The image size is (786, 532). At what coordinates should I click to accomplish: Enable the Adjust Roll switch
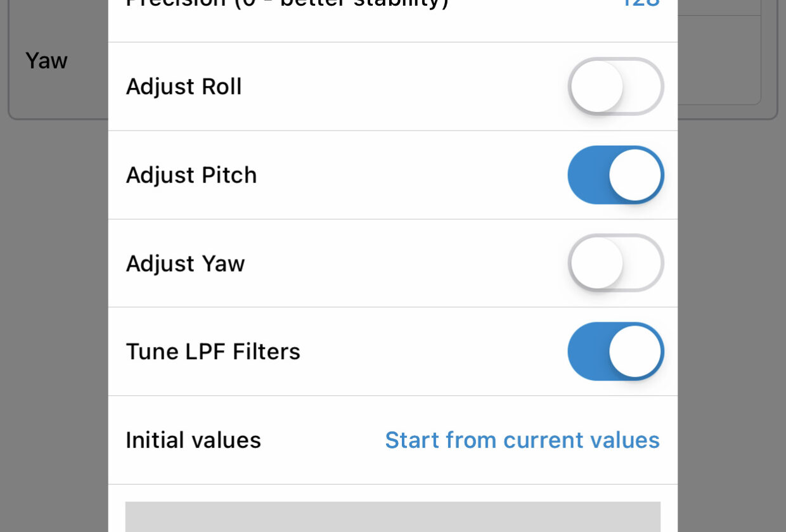pyautogui.click(x=615, y=86)
